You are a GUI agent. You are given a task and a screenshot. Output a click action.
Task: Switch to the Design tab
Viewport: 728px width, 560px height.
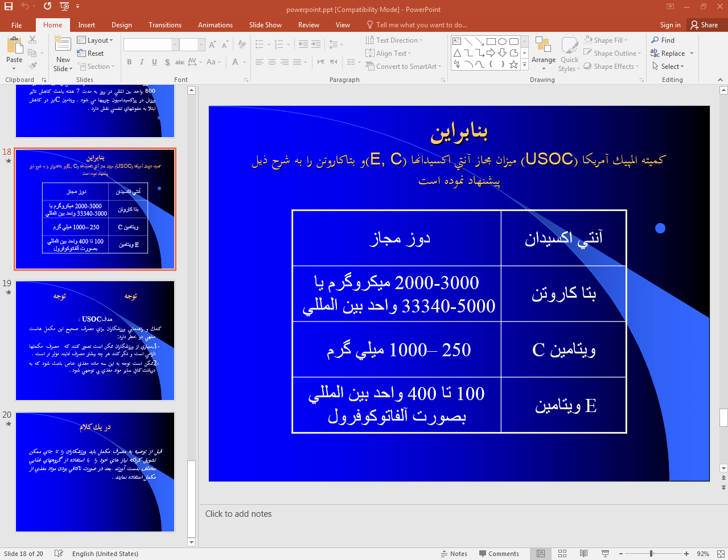coord(122,25)
